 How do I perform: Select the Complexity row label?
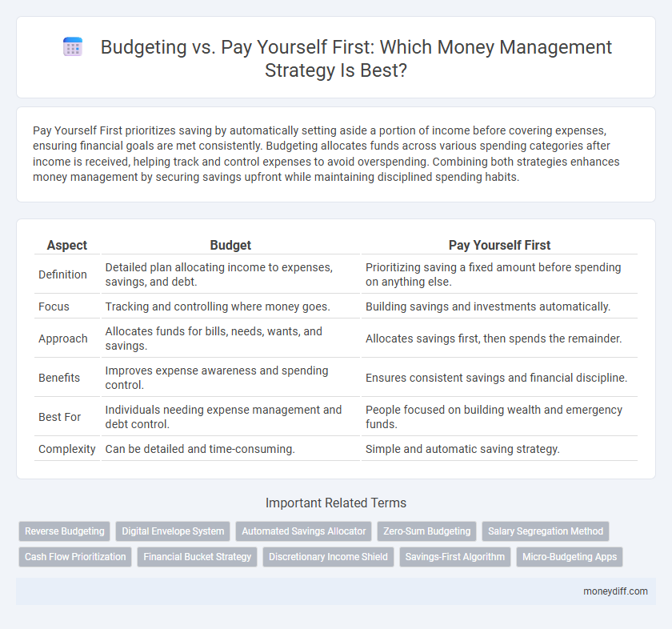click(67, 449)
